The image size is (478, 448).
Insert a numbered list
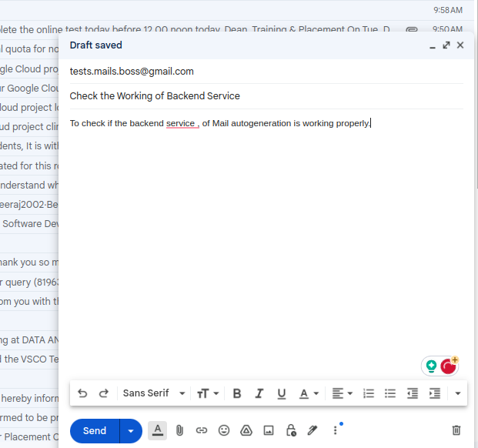(369, 393)
